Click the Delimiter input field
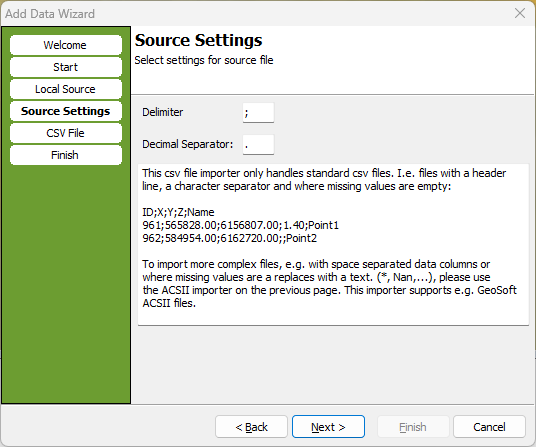Viewport: 536px width, 447px height. pos(258,112)
